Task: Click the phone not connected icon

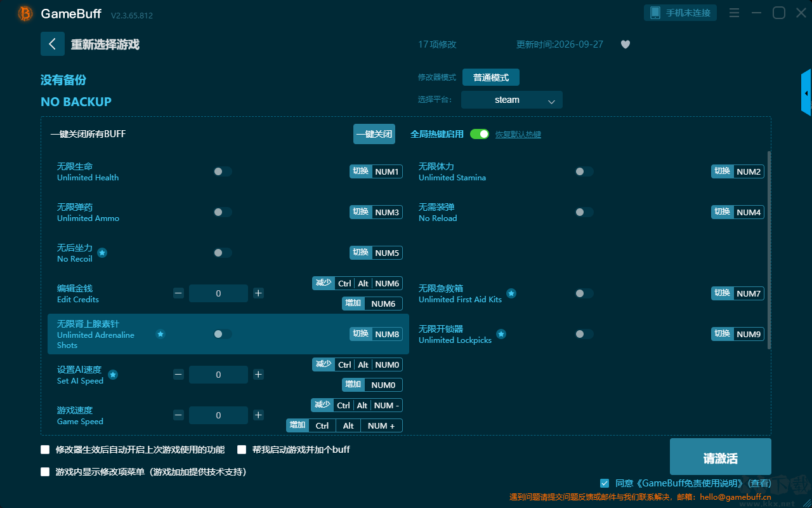Action: [x=655, y=13]
